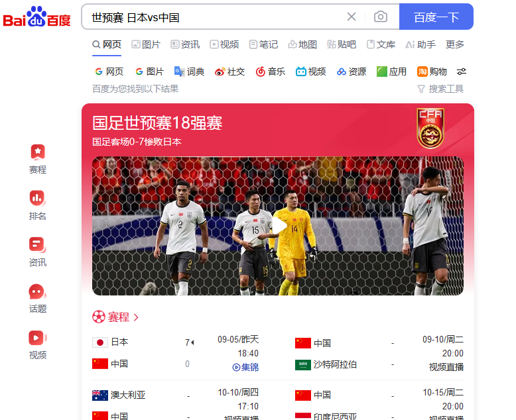Switch to the 图片 search tab
The height and width of the screenshot is (420, 516).
point(146,44)
